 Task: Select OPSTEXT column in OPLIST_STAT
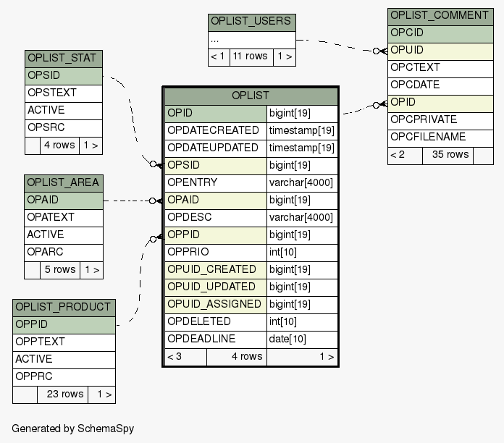coord(63,93)
